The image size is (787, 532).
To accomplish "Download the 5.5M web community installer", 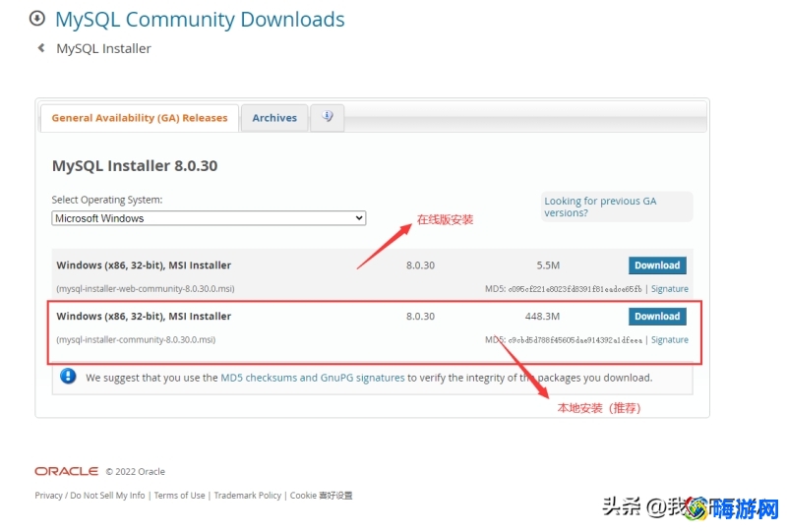I will [657, 266].
